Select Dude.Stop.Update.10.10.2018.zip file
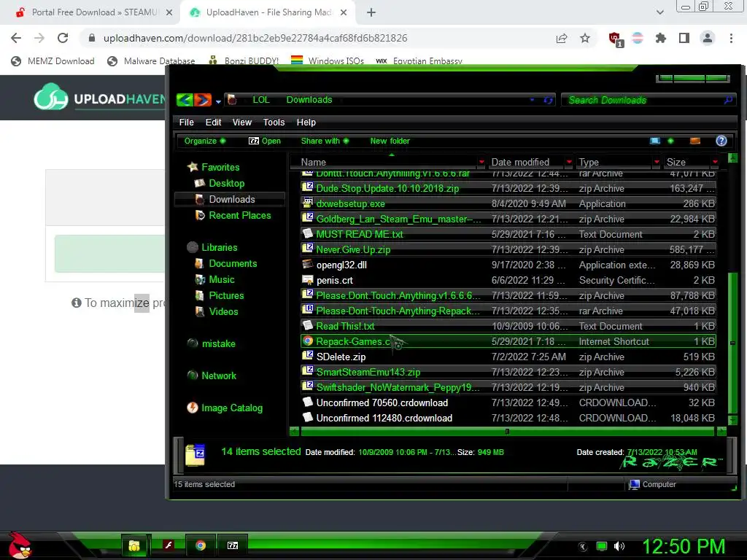This screenshot has width=747, height=560. pyautogui.click(x=387, y=189)
